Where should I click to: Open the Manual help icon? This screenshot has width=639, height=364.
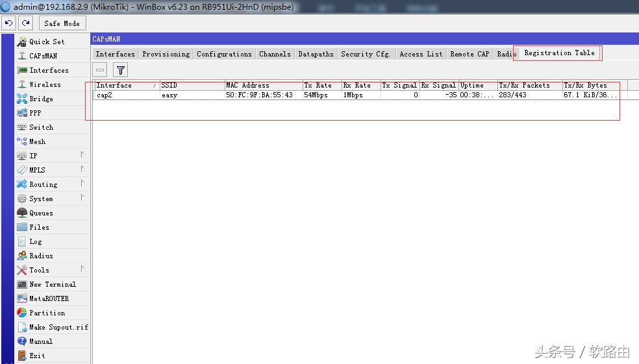(x=21, y=341)
